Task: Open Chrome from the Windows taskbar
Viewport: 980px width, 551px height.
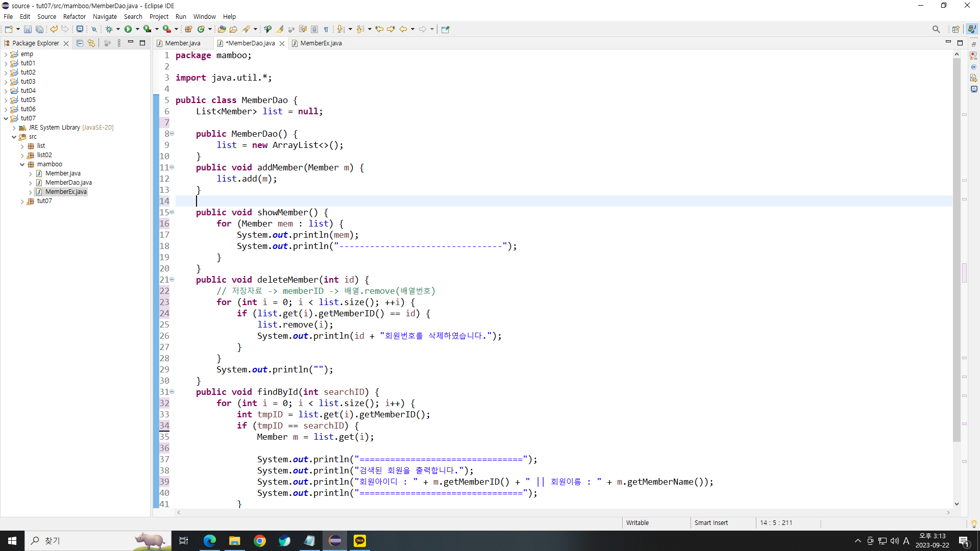Action: [259, 541]
